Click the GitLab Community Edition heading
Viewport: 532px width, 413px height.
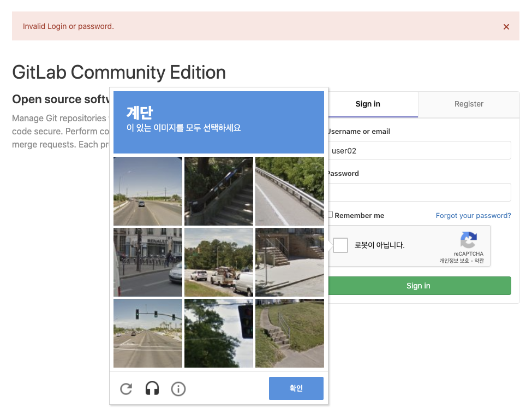(x=119, y=72)
